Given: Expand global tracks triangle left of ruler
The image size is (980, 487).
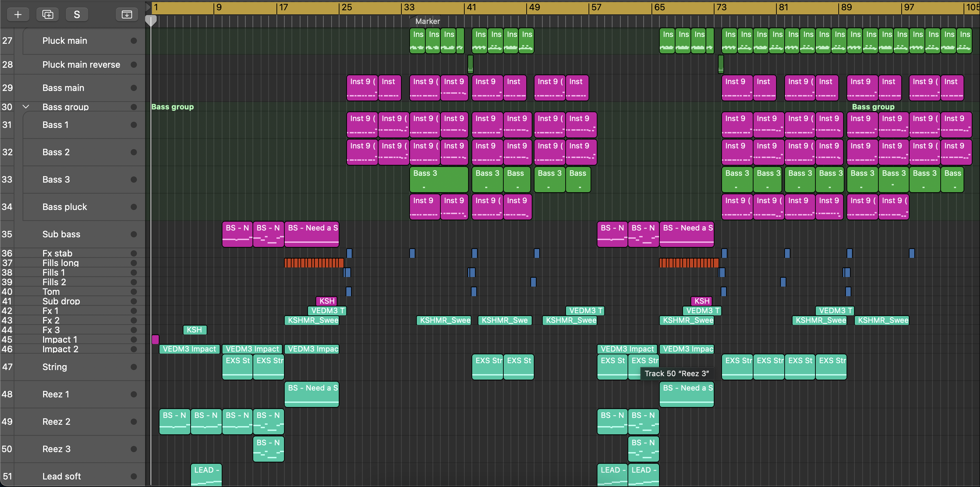Looking at the screenshot, I should [x=148, y=7].
